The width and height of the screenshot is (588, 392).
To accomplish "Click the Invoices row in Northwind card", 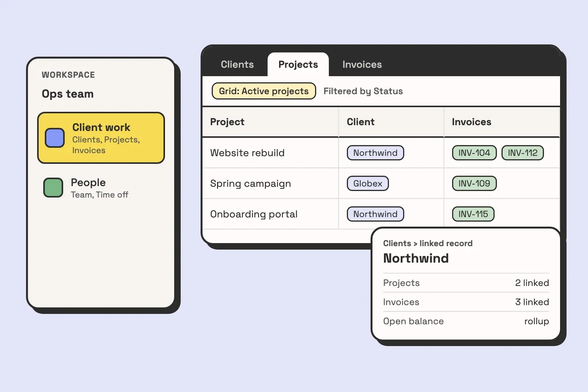I will 466,302.
